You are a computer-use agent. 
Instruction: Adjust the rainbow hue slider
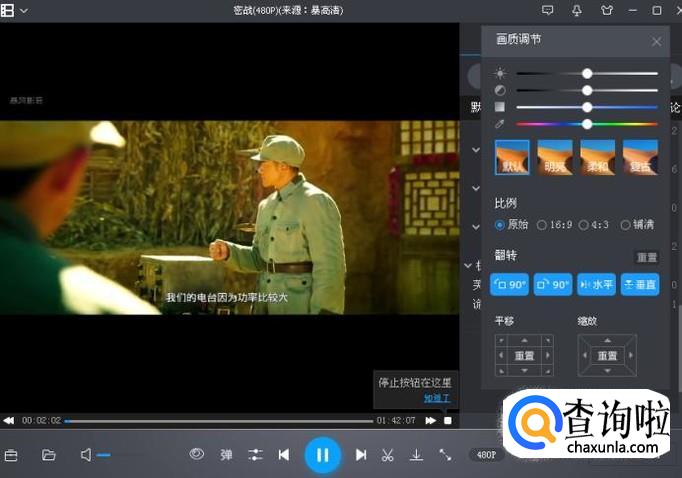tap(587, 124)
